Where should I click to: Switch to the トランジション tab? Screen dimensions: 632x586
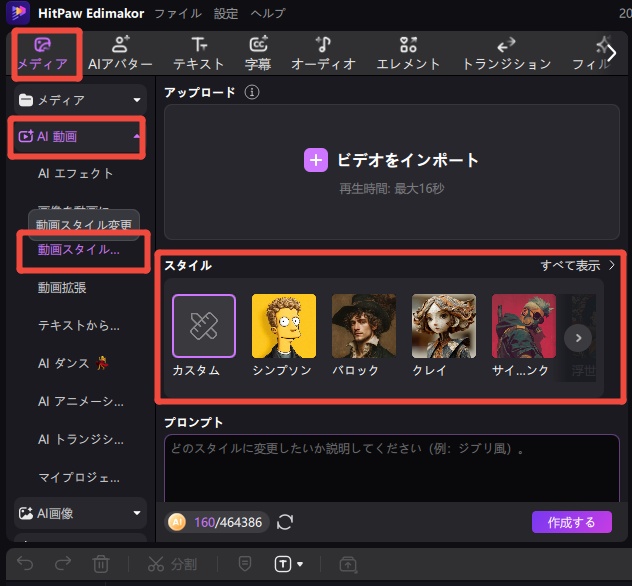click(507, 54)
